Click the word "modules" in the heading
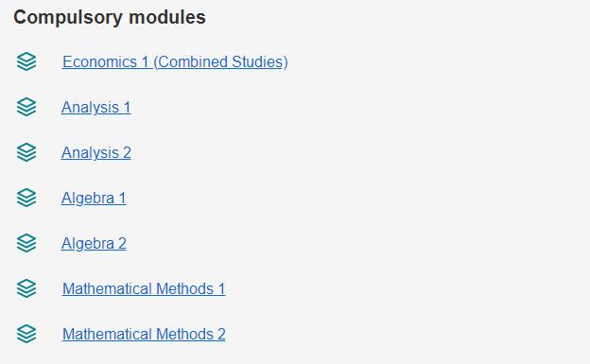Screen dimensions: 590x364 (x=167, y=17)
